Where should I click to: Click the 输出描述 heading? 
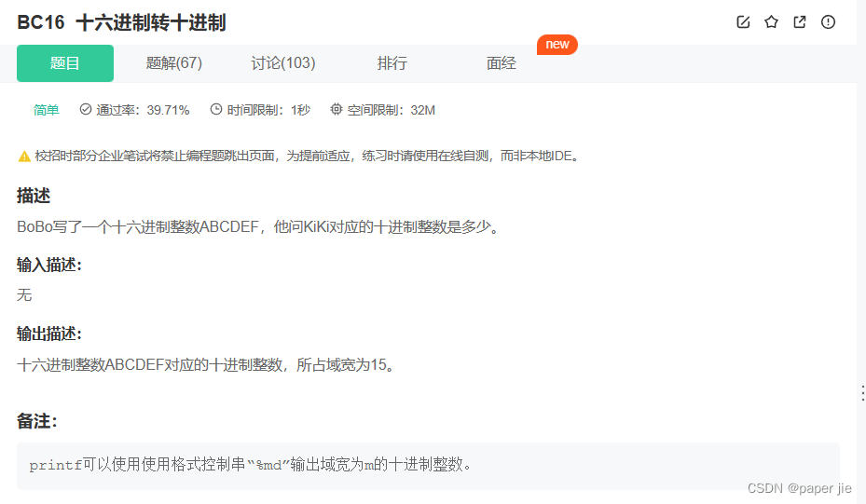[x=49, y=334]
